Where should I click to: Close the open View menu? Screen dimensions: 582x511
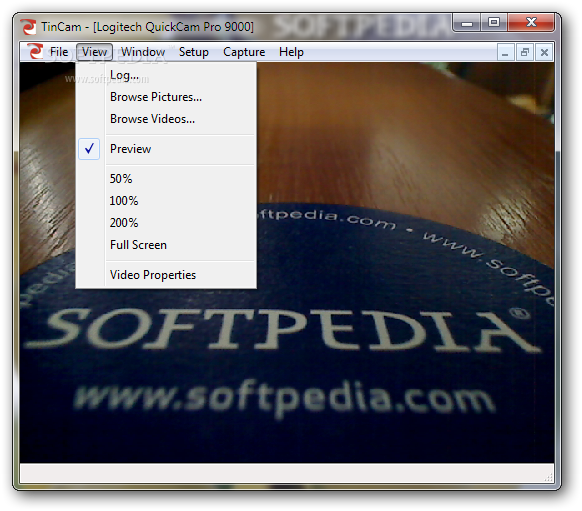pos(94,52)
